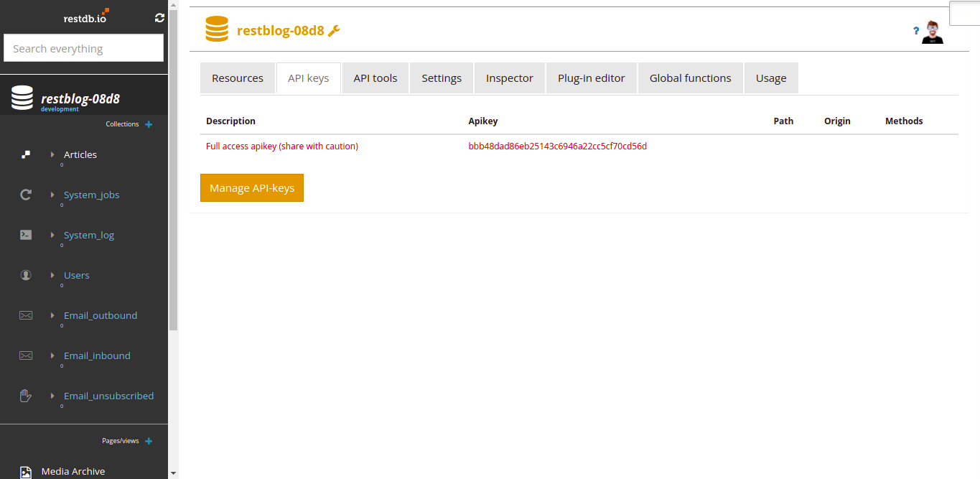Open the user avatar profile menu

tap(933, 32)
